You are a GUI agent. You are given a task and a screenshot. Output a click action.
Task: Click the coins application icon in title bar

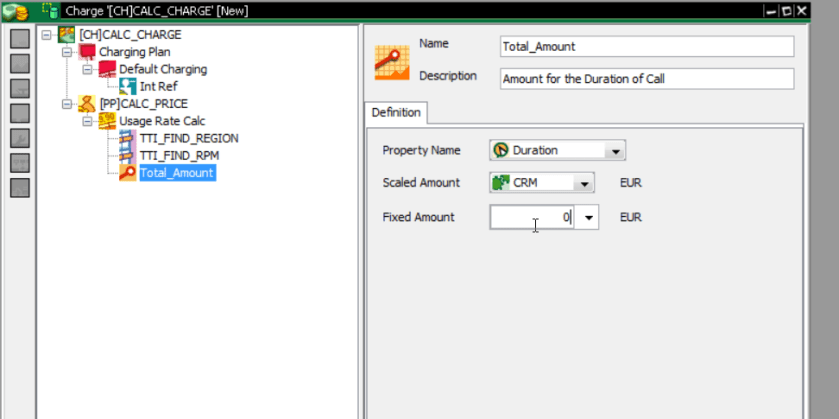[14, 11]
